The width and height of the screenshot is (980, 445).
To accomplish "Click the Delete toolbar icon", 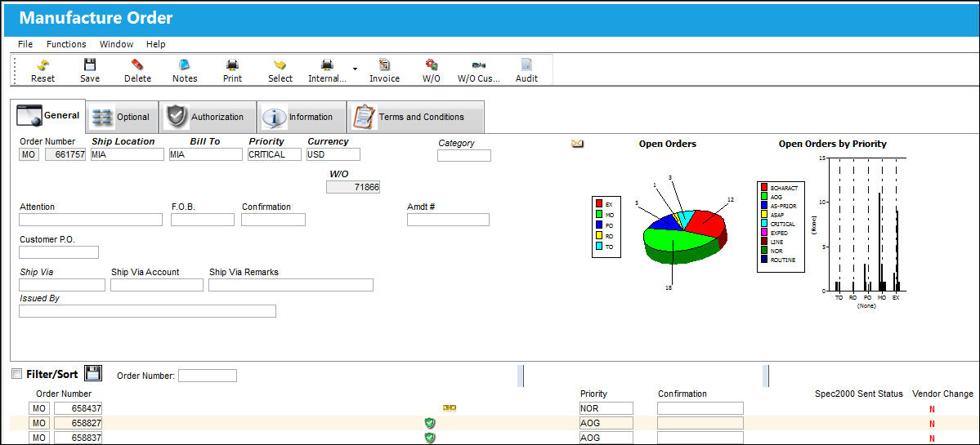I will (x=137, y=65).
